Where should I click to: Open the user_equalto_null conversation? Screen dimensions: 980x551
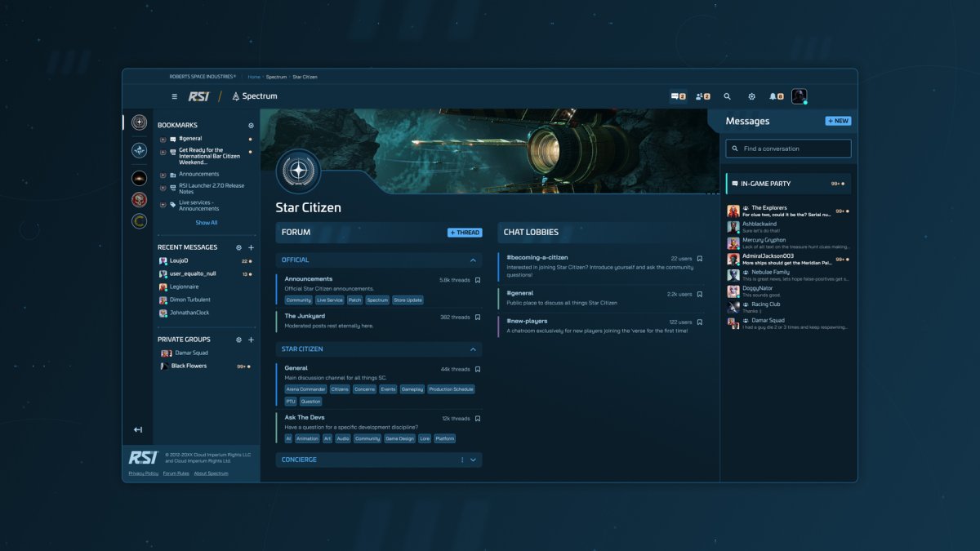[205, 273]
